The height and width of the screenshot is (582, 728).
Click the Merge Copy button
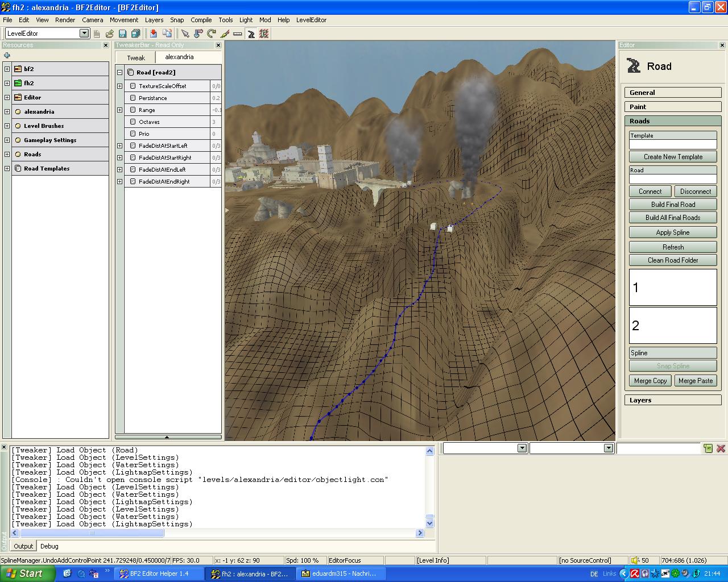click(x=650, y=381)
